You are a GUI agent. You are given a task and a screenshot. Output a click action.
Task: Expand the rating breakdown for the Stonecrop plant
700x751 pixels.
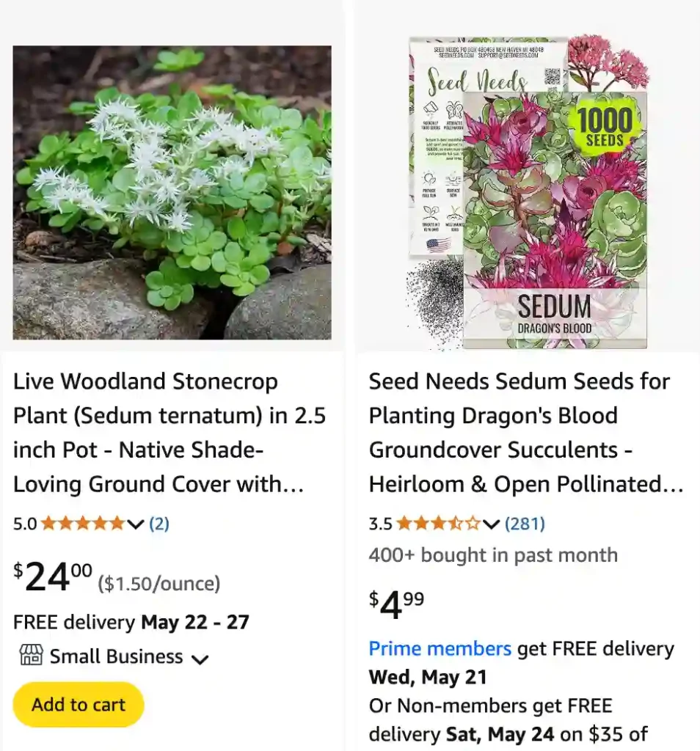[135, 524]
